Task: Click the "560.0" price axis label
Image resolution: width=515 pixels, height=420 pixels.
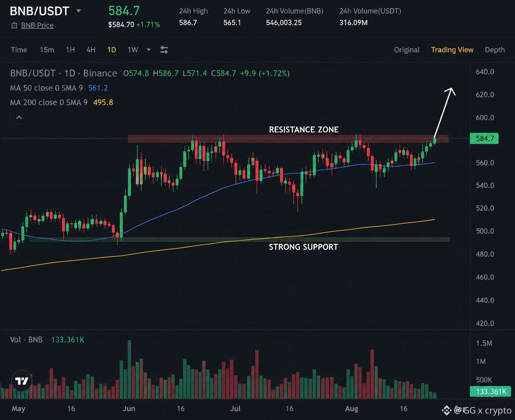Action: [485, 163]
